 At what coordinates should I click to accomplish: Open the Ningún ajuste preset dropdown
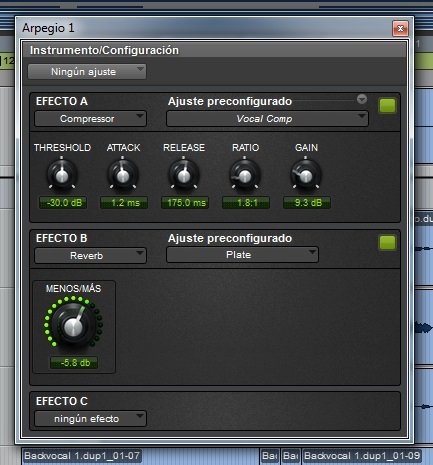point(87,71)
